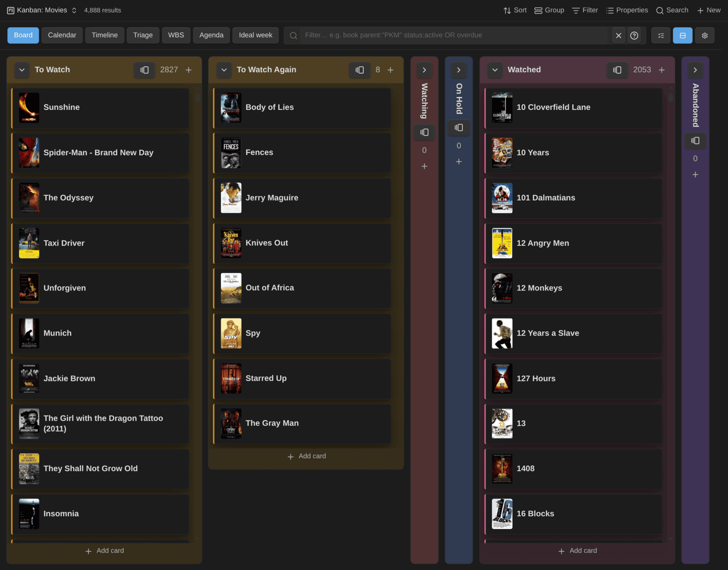
Task: Click plus in the Abandoned column
Action: (695, 174)
